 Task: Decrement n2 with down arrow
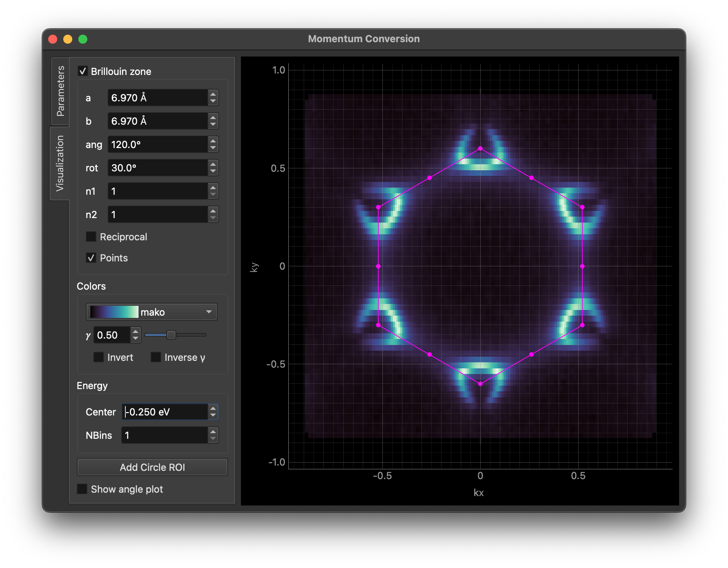coord(213,218)
